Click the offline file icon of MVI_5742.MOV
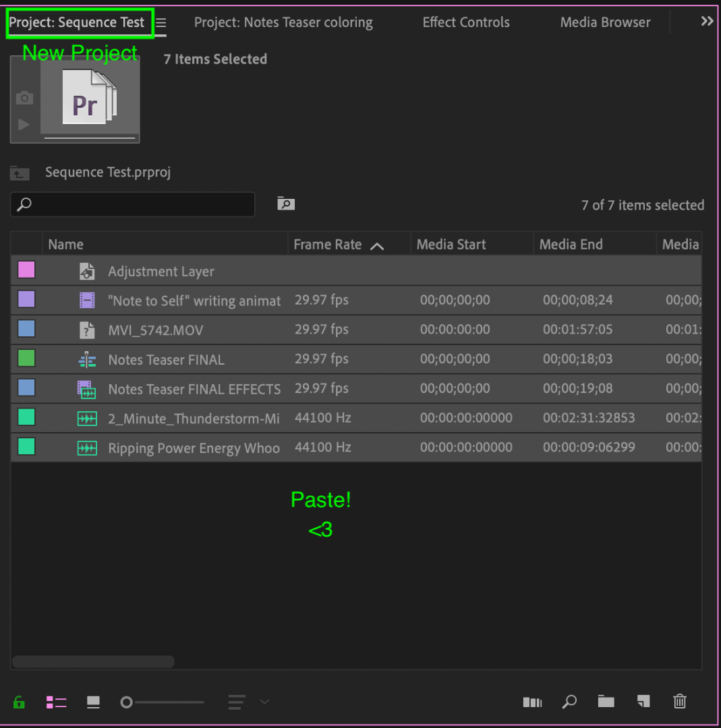 pyautogui.click(x=87, y=330)
